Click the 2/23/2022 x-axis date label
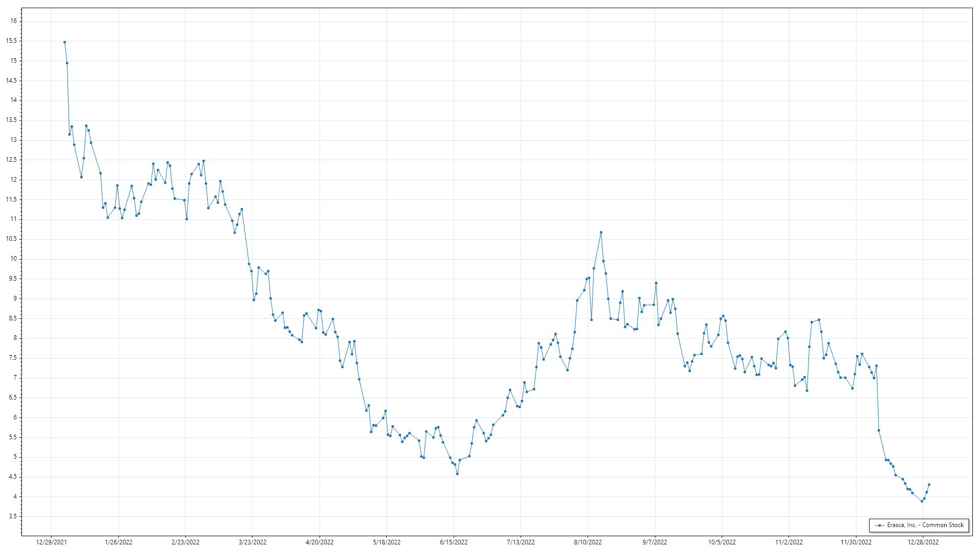Screen dimensions: 980x551 click(185, 542)
